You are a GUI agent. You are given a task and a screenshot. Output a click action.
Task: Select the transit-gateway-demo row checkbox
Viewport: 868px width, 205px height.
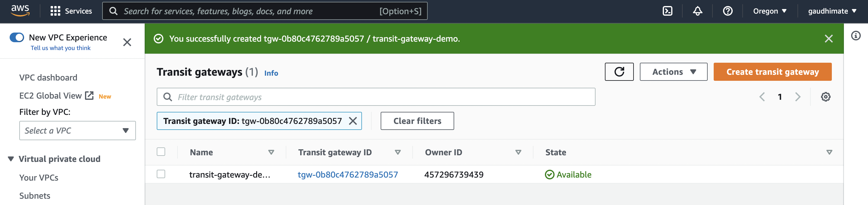tap(161, 174)
